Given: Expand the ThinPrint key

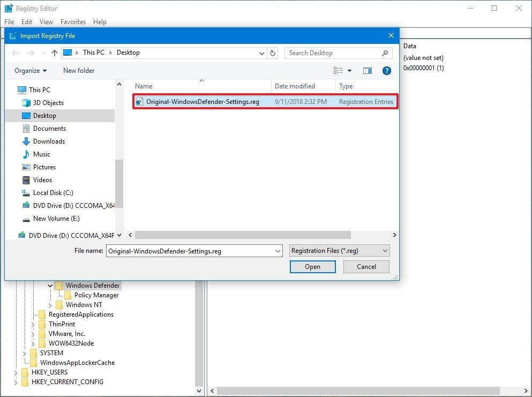Looking at the screenshot, I should [33, 324].
